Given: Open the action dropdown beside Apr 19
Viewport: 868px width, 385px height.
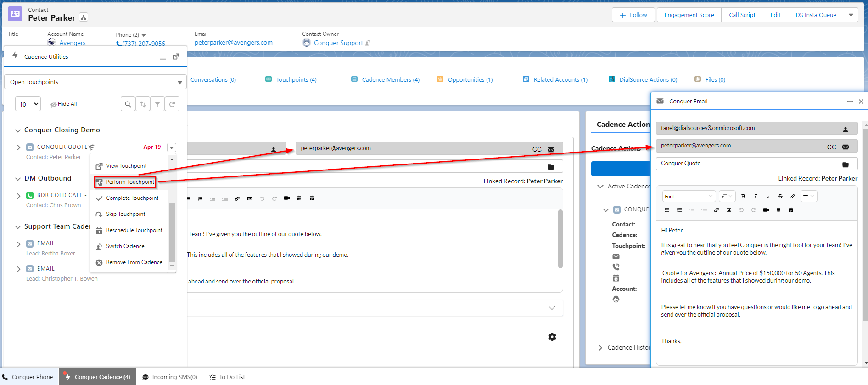Looking at the screenshot, I should tap(172, 147).
